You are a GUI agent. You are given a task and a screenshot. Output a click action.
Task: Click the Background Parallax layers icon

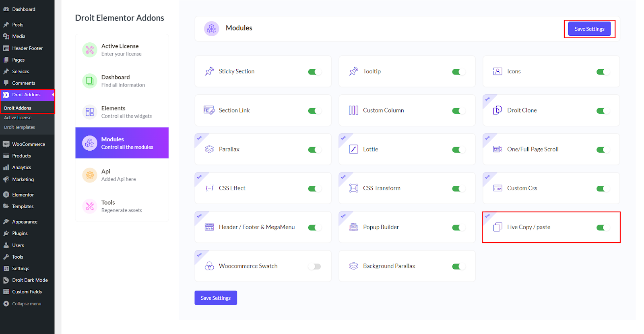point(353,266)
